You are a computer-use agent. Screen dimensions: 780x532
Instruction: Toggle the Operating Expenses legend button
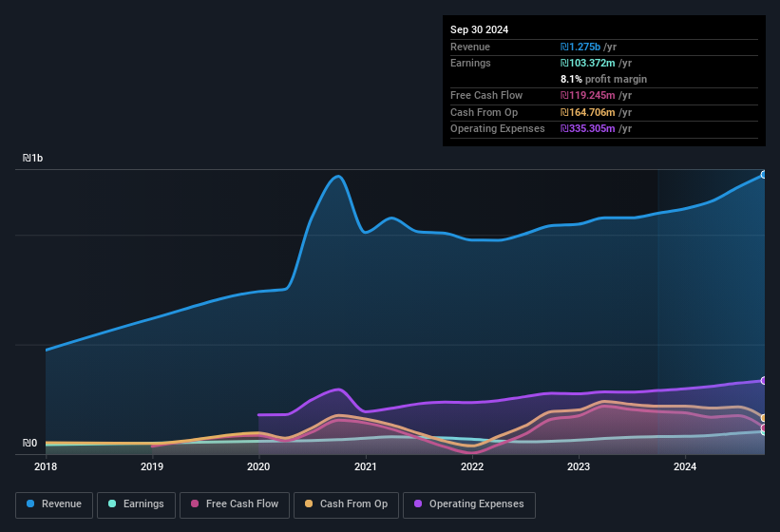(469, 504)
